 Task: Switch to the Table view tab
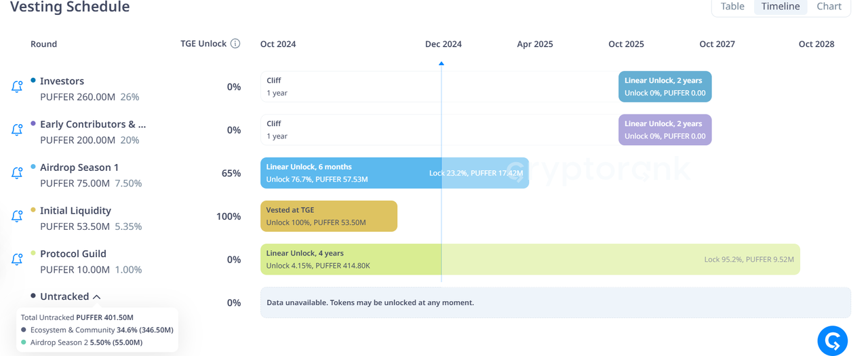[732, 7]
